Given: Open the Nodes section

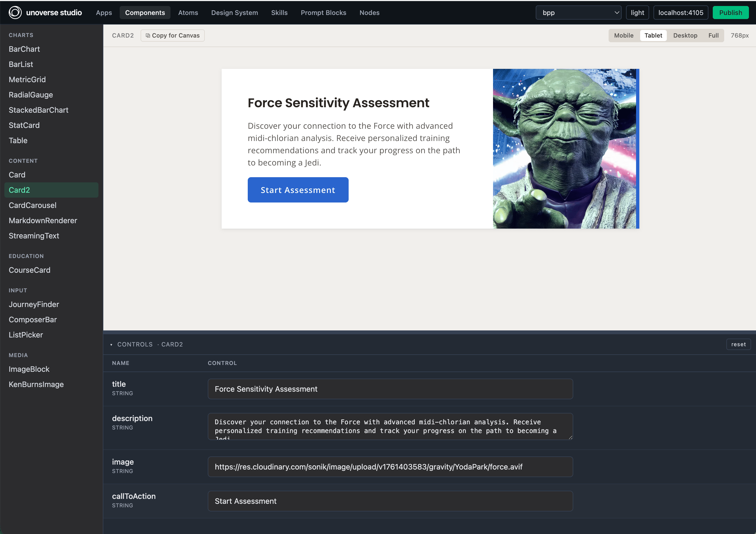Looking at the screenshot, I should [x=370, y=13].
